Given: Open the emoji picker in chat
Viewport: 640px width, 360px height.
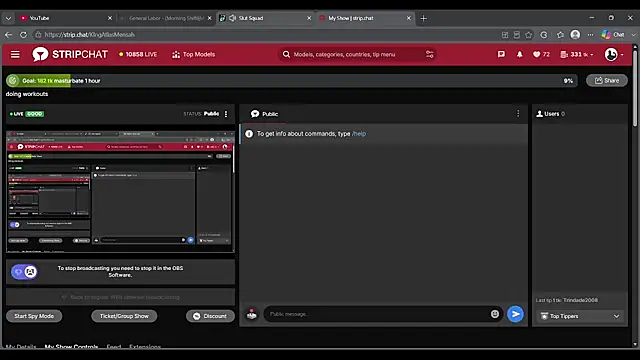Looking at the screenshot, I should pyautogui.click(x=495, y=314).
